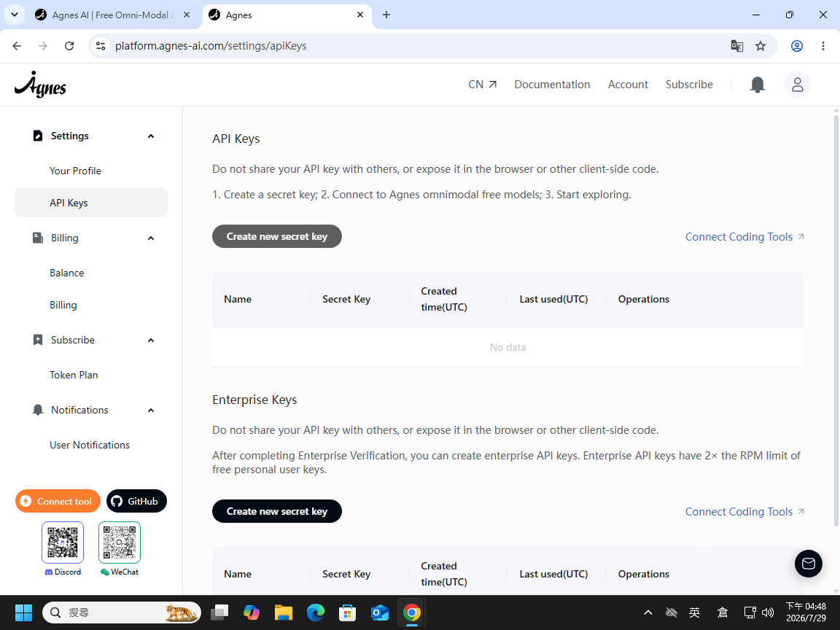Open Windows Start menu

point(23,612)
